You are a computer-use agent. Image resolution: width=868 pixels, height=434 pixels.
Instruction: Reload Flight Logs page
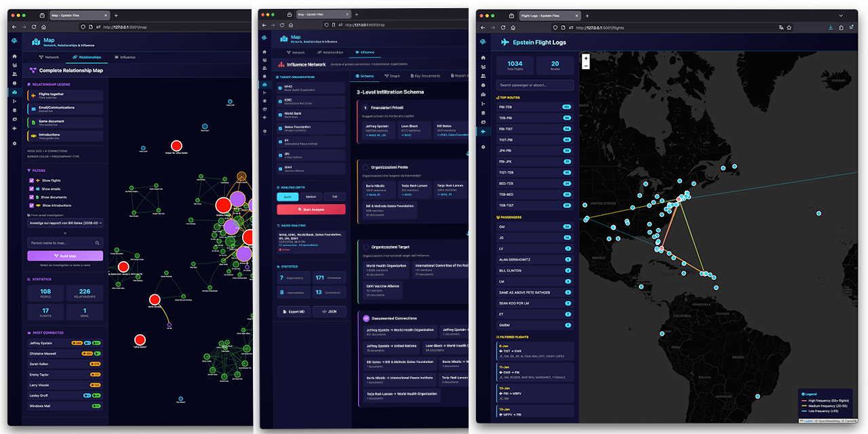[502, 28]
